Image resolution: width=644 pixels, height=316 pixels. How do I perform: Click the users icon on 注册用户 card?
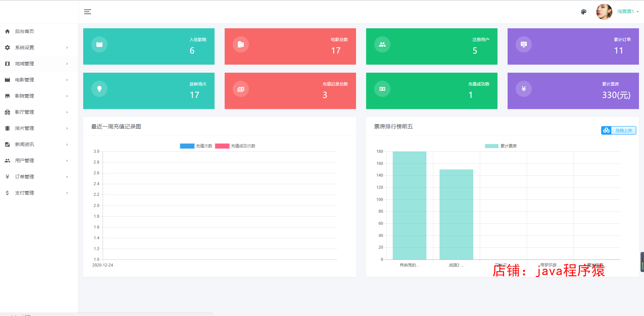coord(382,44)
